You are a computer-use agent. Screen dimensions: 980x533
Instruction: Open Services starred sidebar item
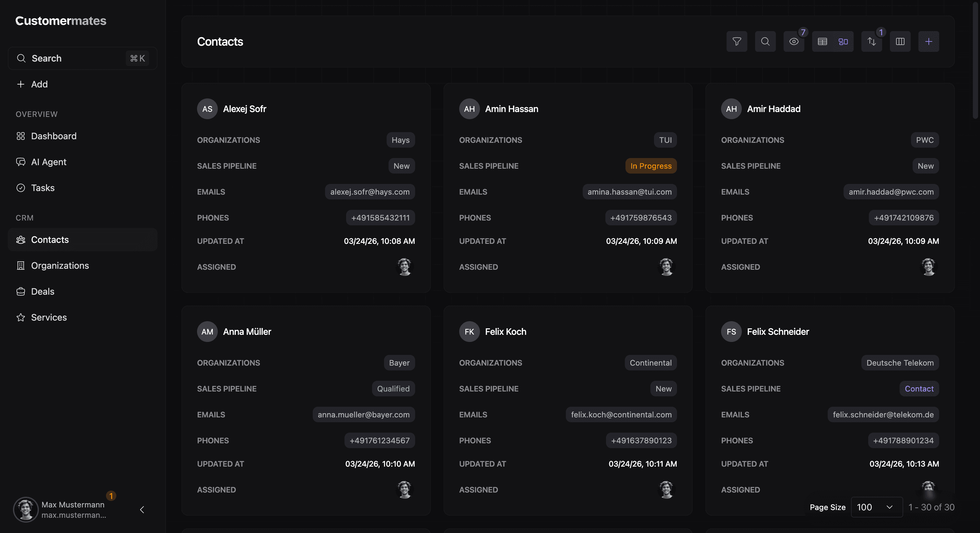point(49,317)
